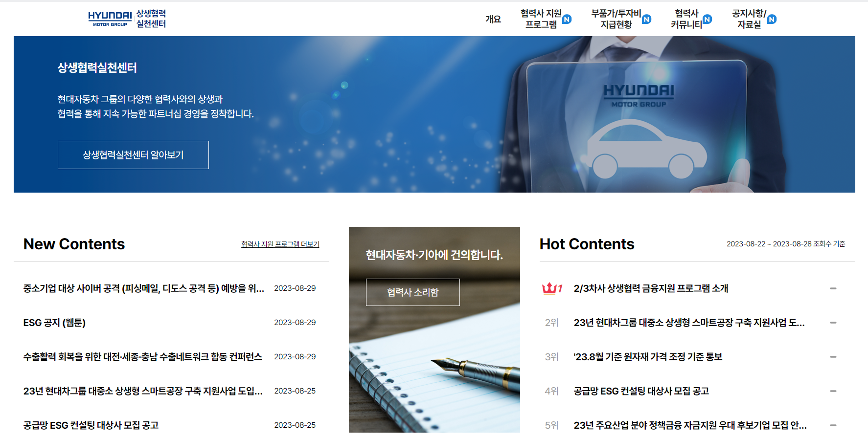The image size is (868, 438).
Task: Click dash indicator on 2/3차사 상생협력 금융지원 row
Action: click(833, 288)
